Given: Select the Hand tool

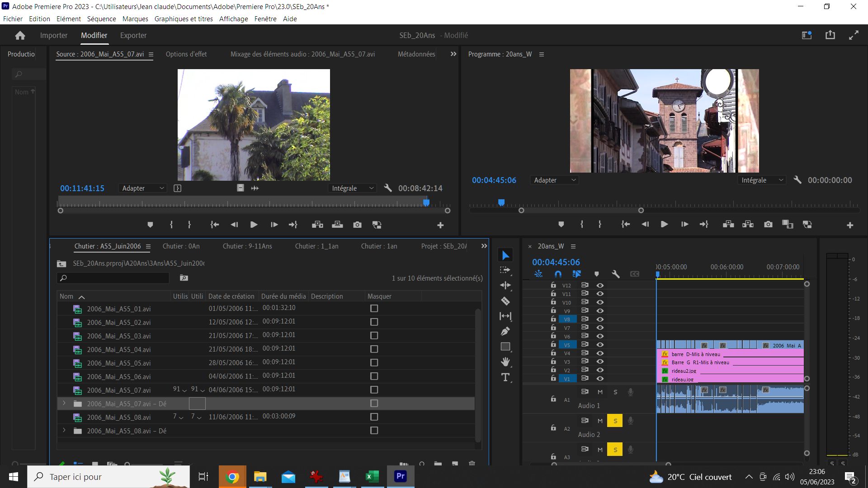Looking at the screenshot, I should click(505, 361).
